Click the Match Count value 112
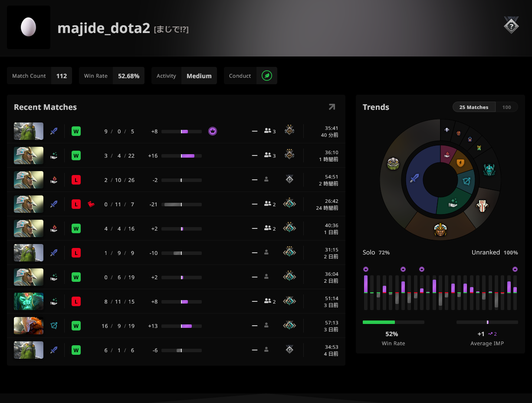The height and width of the screenshot is (403, 532). (62, 76)
